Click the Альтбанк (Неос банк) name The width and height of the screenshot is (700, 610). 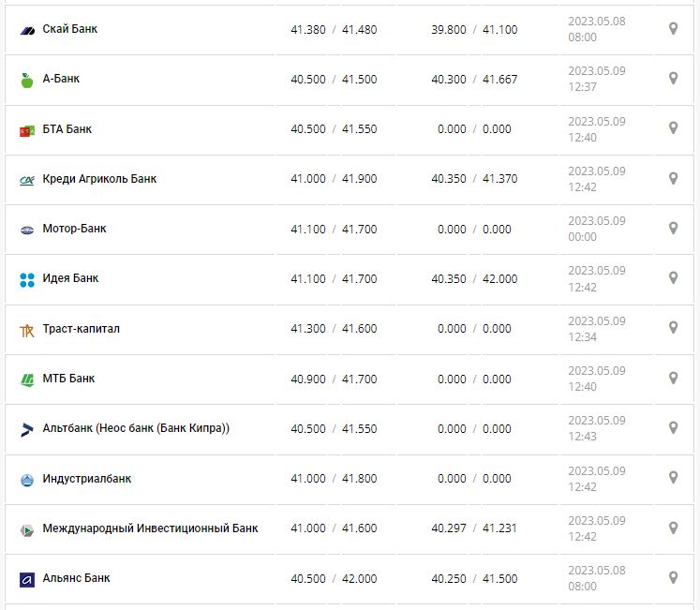[x=136, y=428]
